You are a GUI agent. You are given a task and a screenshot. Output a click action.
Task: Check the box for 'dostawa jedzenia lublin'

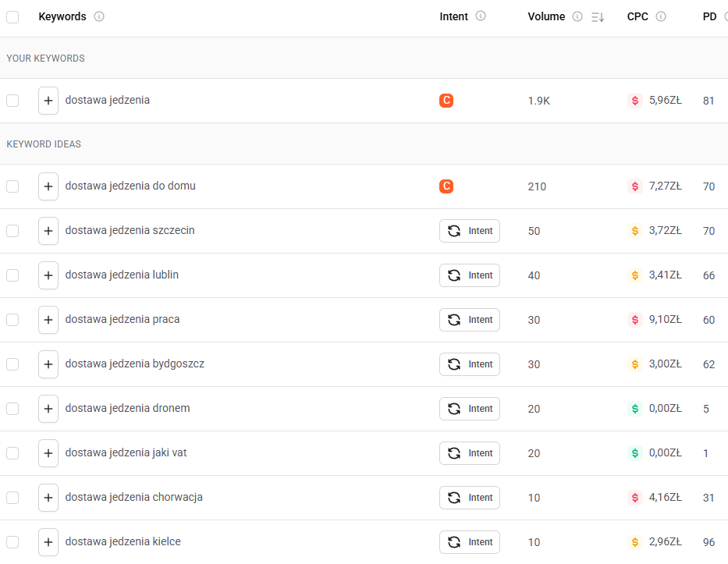[12, 275]
